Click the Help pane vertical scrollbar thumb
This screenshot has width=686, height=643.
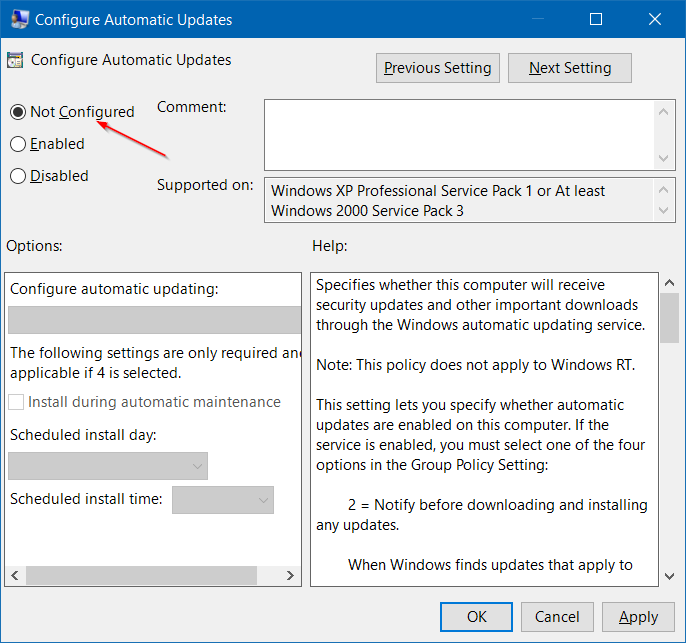point(669,318)
